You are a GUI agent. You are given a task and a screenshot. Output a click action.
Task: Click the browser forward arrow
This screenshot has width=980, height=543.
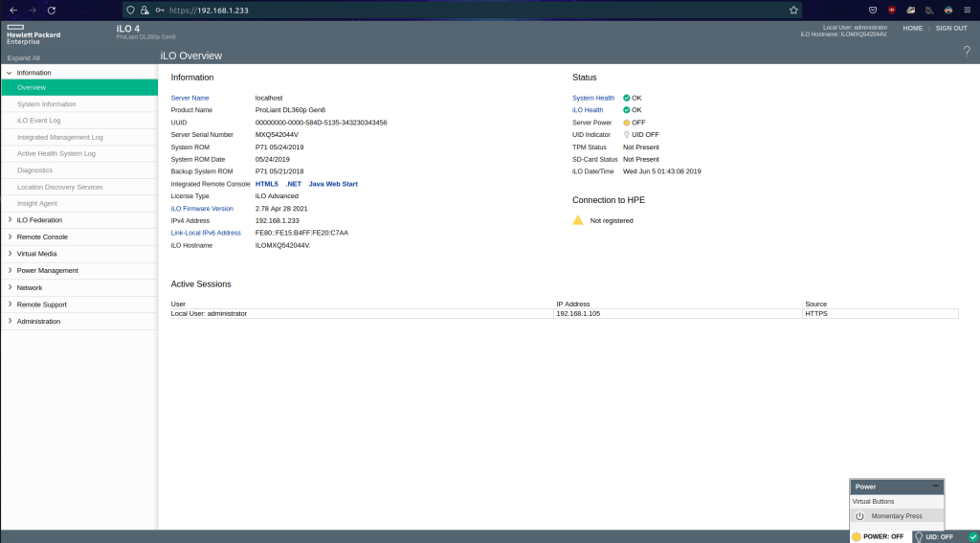point(33,10)
